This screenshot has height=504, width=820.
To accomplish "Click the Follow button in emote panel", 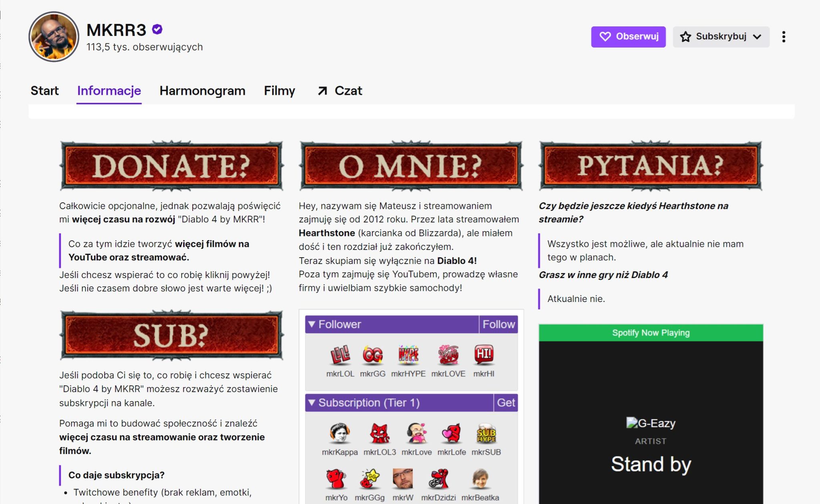I will click(x=498, y=324).
